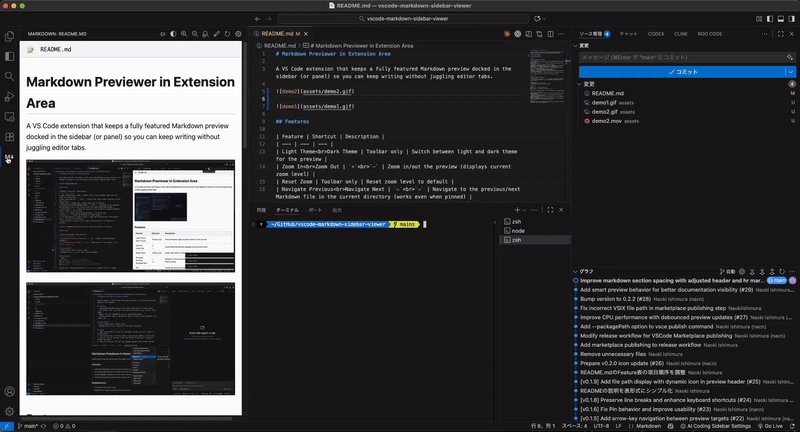Switch to the ROO CODE tab
The width and height of the screenshot is (800, 432).
coord(710,34)
